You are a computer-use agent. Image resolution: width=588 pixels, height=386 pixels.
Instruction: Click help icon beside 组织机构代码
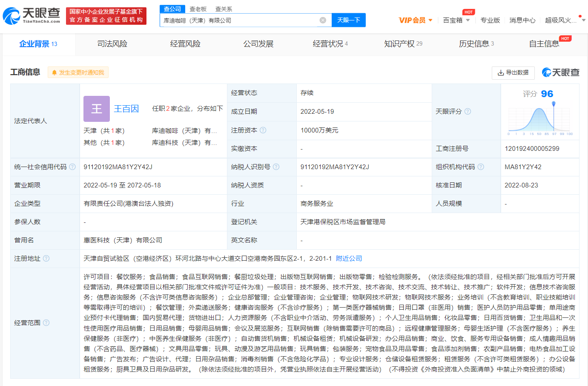pos(481,167)
